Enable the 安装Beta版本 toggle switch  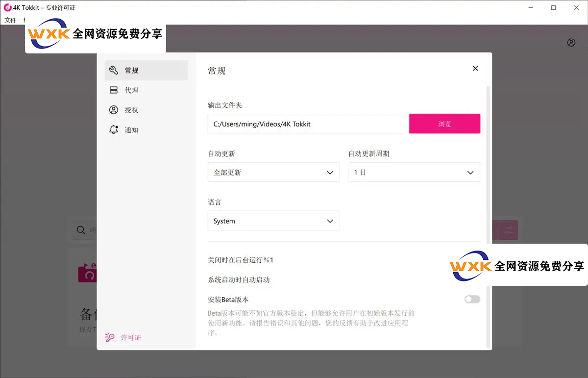[472, 299]
